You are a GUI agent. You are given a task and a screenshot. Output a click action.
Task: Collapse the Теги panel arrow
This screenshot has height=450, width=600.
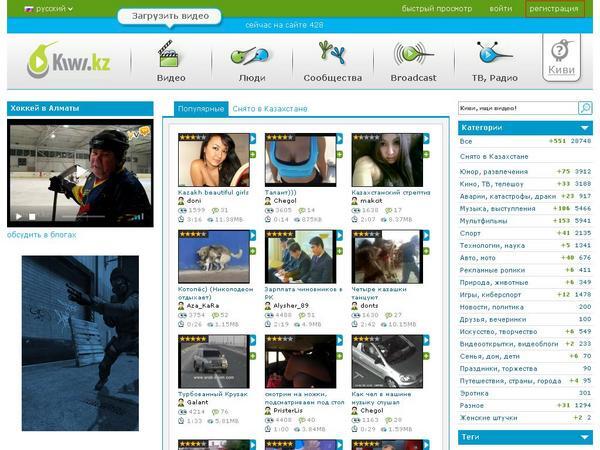point(584,437)
